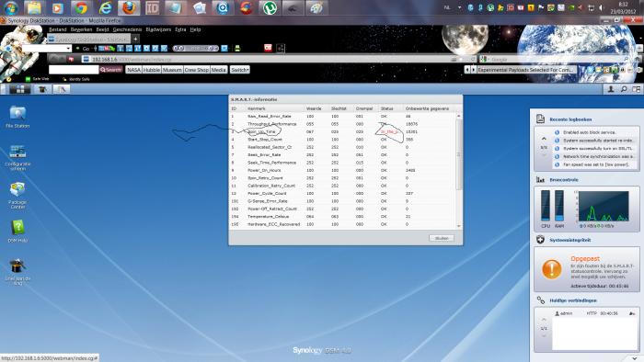Click the Systeemintegriteit shield icon
The image size is (644, 362).
541,240
